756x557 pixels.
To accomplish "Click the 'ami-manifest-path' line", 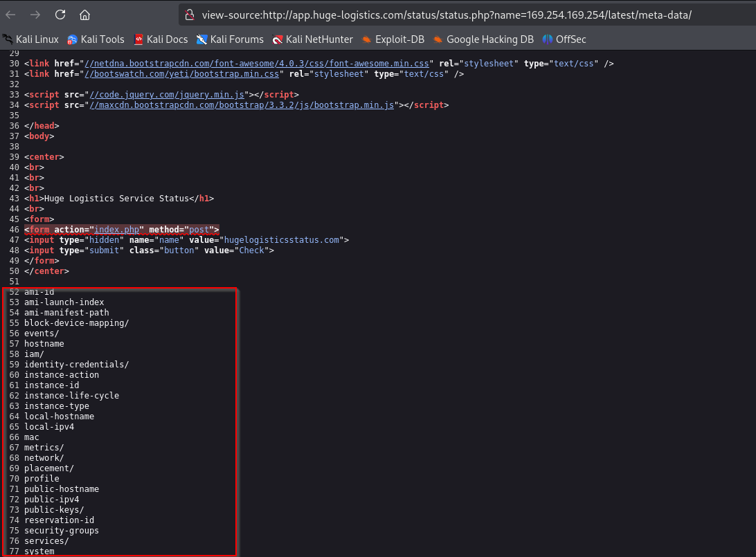I will click(66, 313).
